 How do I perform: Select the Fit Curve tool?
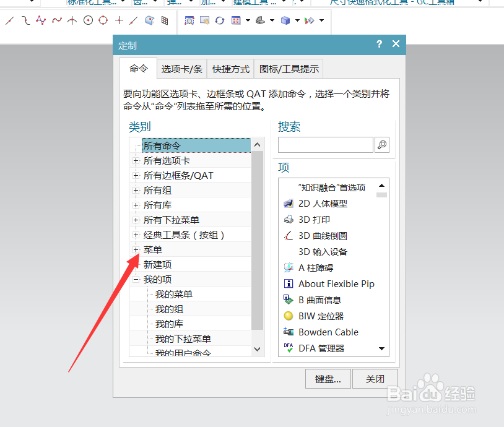pyautogui.click(x=56, y=20)
